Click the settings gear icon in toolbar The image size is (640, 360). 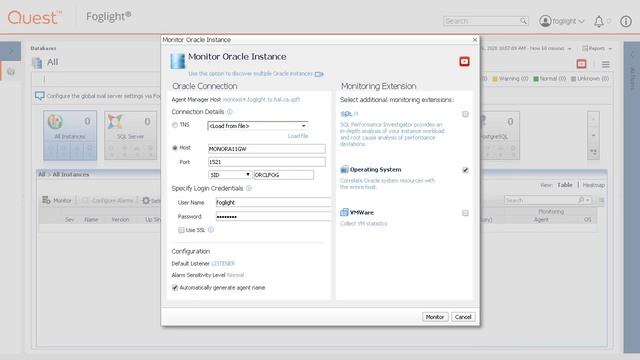click(x=146, y=200)
